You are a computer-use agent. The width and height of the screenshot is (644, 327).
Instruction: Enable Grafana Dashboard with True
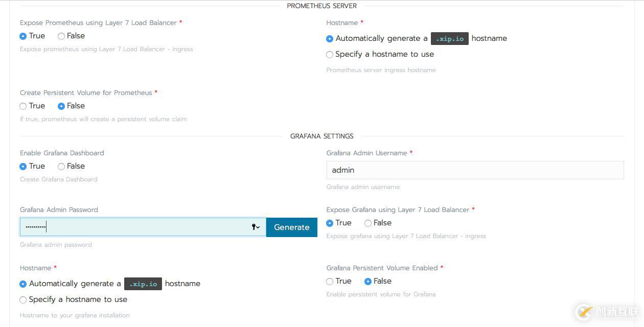(x=23, y=167)
